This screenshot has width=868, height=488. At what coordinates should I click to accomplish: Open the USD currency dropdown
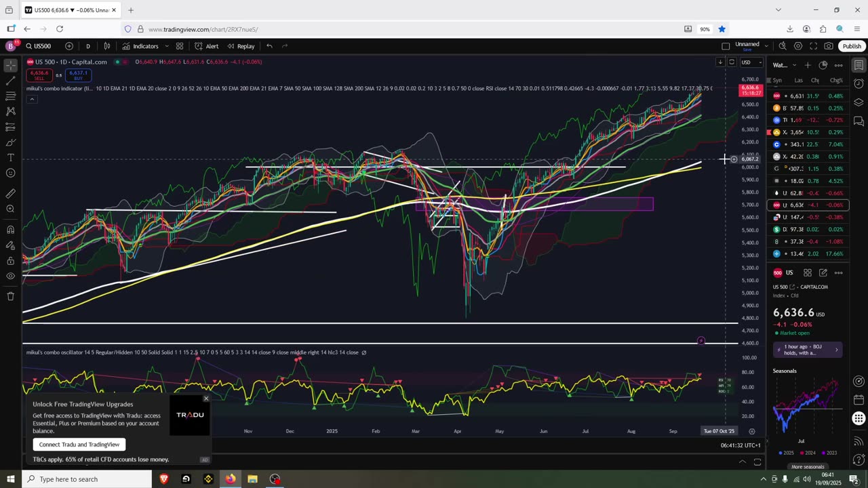tap(750, 62)
